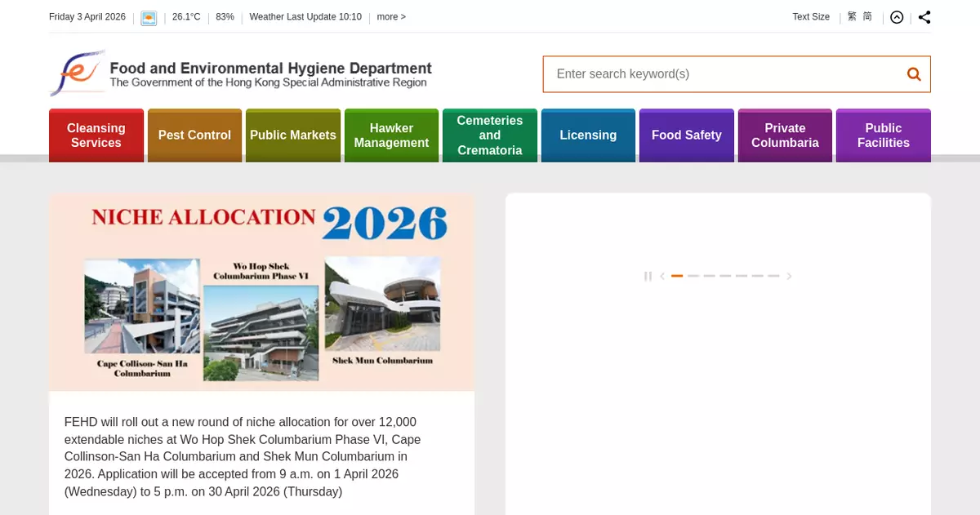Select the second carousel slide indicator
980x515 pixels.
tap(693, 277)
